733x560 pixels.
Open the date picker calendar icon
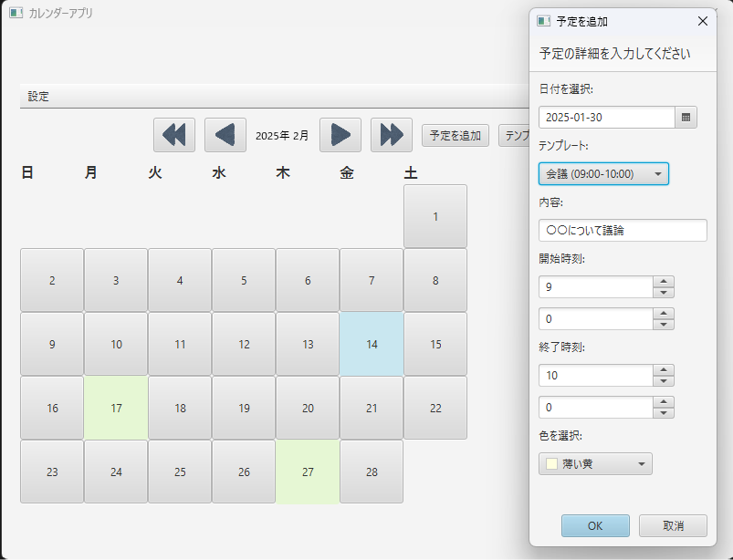(x=686, y=118)
